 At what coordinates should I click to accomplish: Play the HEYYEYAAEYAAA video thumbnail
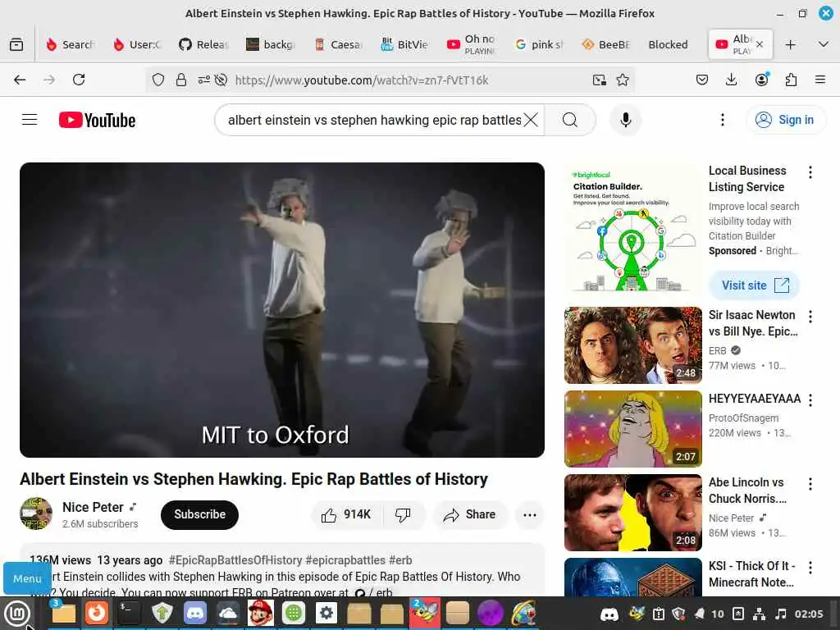(632, 428)
